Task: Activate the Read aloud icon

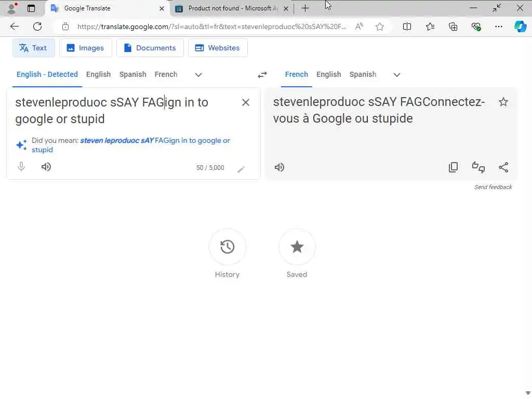Action: pyautogui.click(x=359, y=26)
